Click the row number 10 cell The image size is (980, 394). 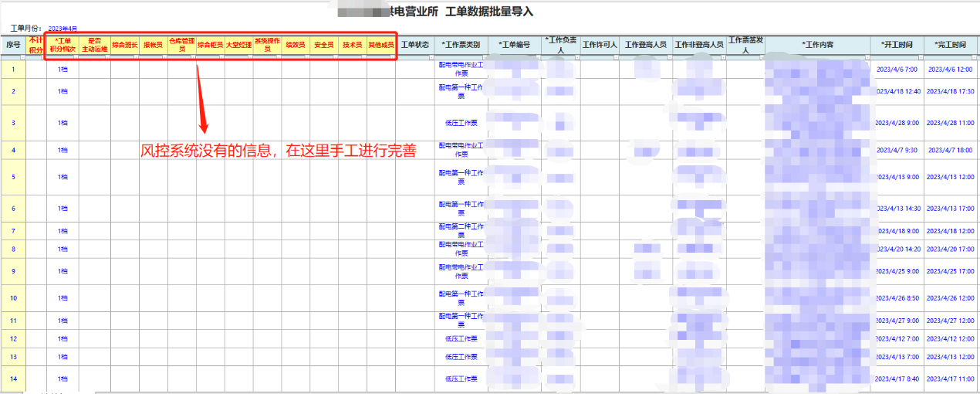[x=13, y=298]
